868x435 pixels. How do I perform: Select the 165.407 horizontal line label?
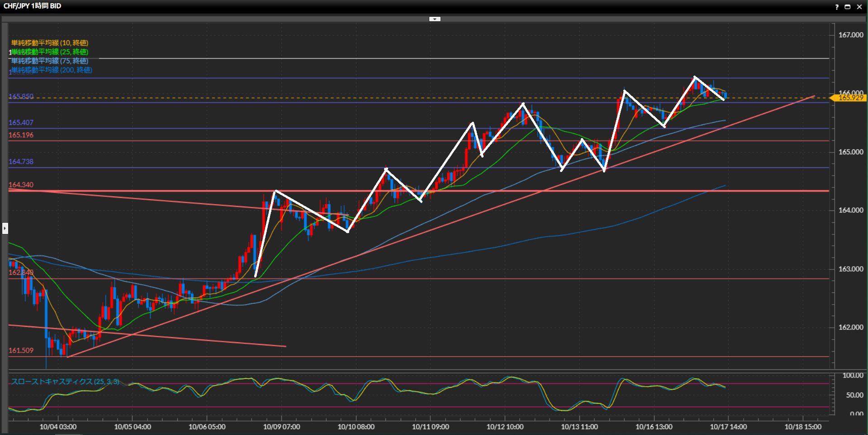(21, 123)
